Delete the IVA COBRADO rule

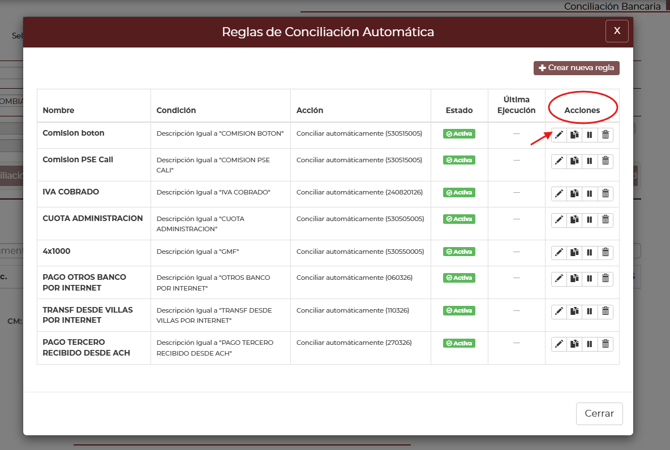(x=605, y=194)
